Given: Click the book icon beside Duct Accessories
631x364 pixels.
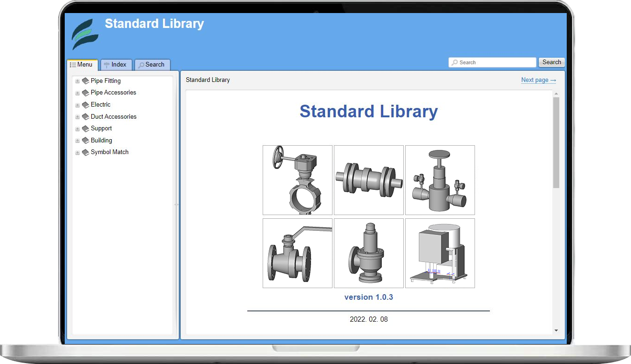Looking at the screenshot, I should click(85, 117).
